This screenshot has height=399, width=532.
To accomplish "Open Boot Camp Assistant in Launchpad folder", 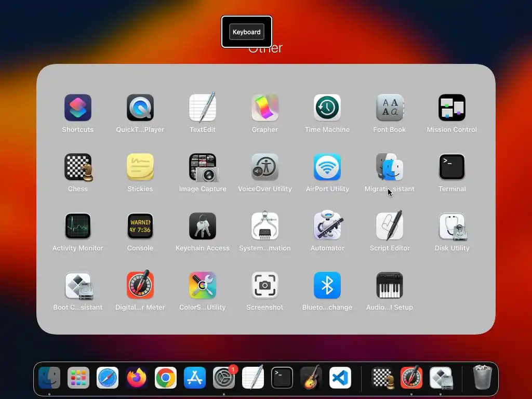I will tap(78, 286).
